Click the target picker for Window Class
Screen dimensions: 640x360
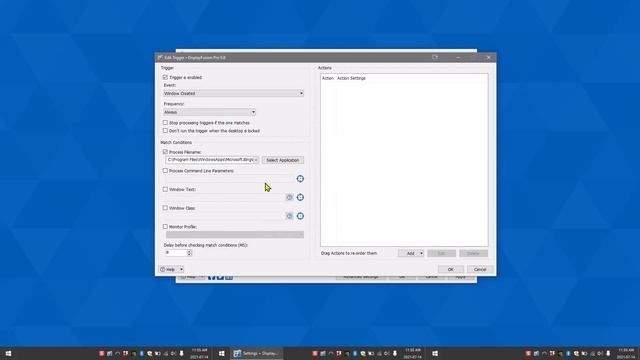pos(300,216)
